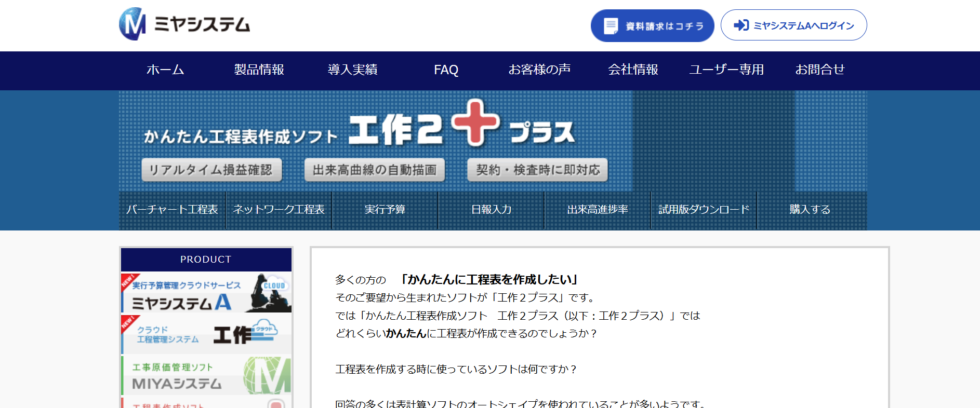Select the バーチャート工程表 tab
The height and width of the screenshot is (408, 980).
pyautogui.click(x=172, y=210)
